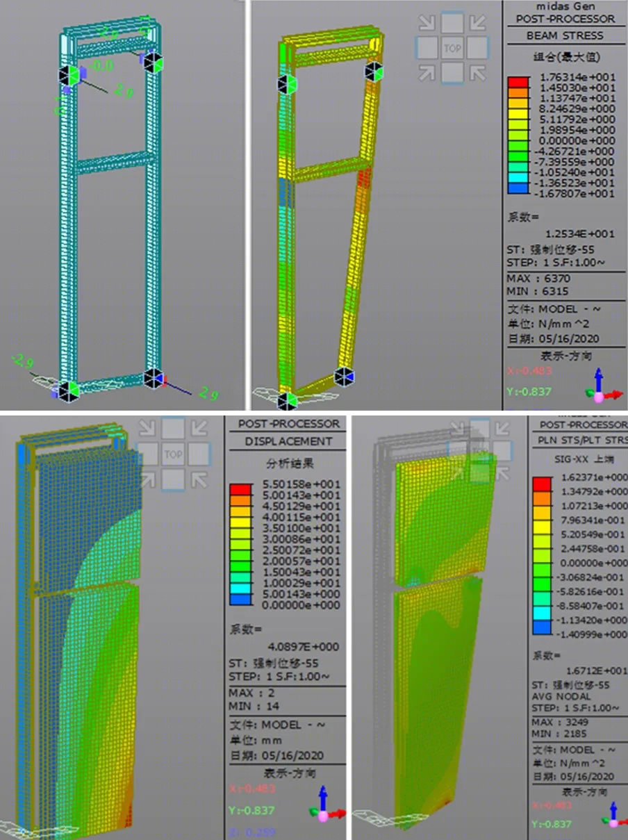Select top-left support symbol on stressed frame model
The image size is (628, 840).
click(286, 84)
